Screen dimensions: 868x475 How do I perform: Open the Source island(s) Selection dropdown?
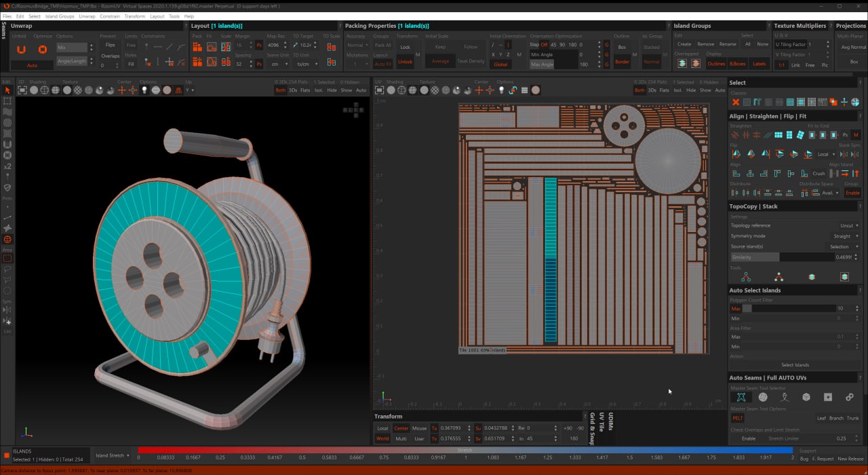(x=844, y=246)
